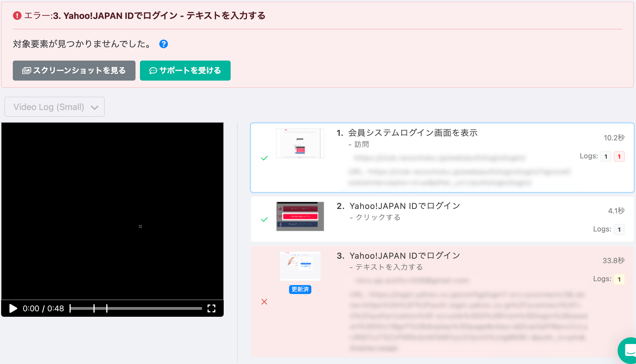Click the blue 更新済 badge under step 3 thumbnail

tap(300, 290)
